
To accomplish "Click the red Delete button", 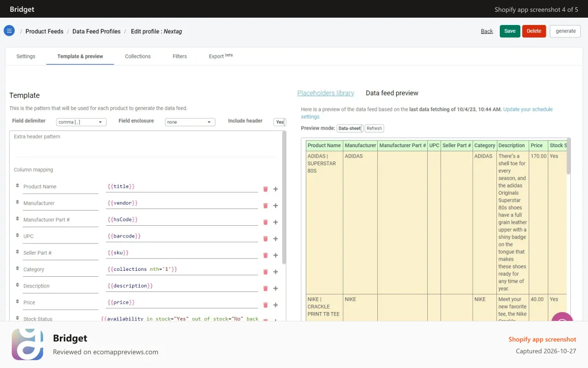I will [x=534, y=31].
